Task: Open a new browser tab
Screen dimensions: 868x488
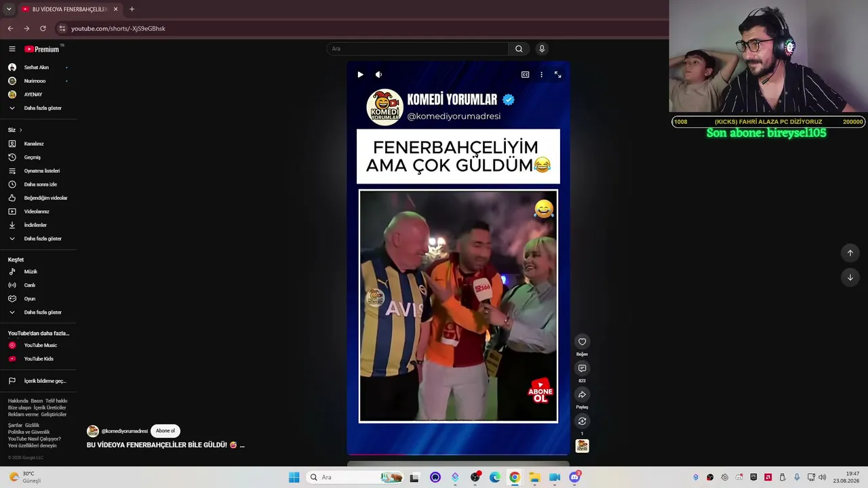Action: 132,9
